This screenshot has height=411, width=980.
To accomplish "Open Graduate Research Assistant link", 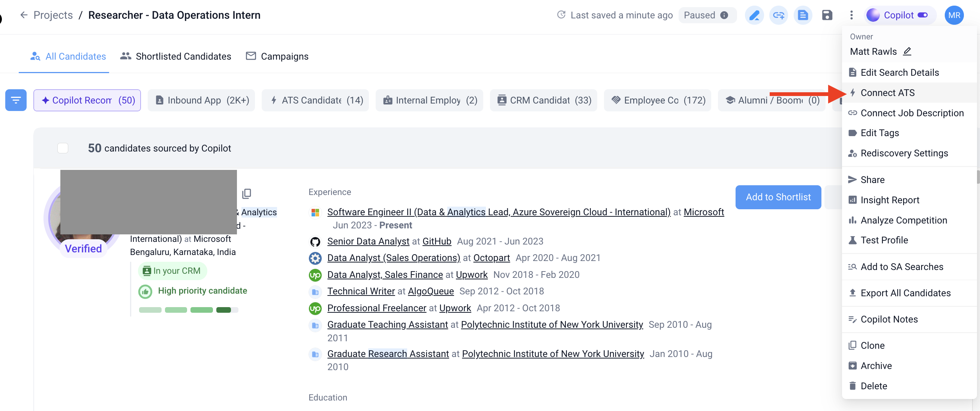I will pyautogui.click(x=388, y=354).
